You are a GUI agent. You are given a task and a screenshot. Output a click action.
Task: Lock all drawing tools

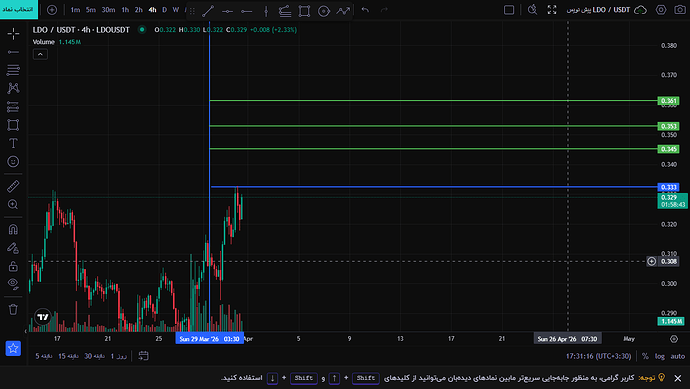point(13,266)
